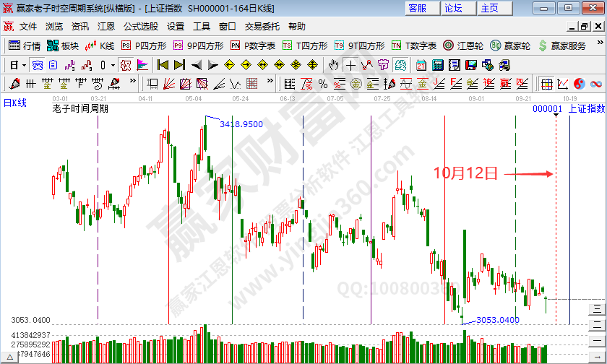This screenshot has height=364, width=607.
Task: Toggle the colored grid display icon
Action: (x=547, y=84)
